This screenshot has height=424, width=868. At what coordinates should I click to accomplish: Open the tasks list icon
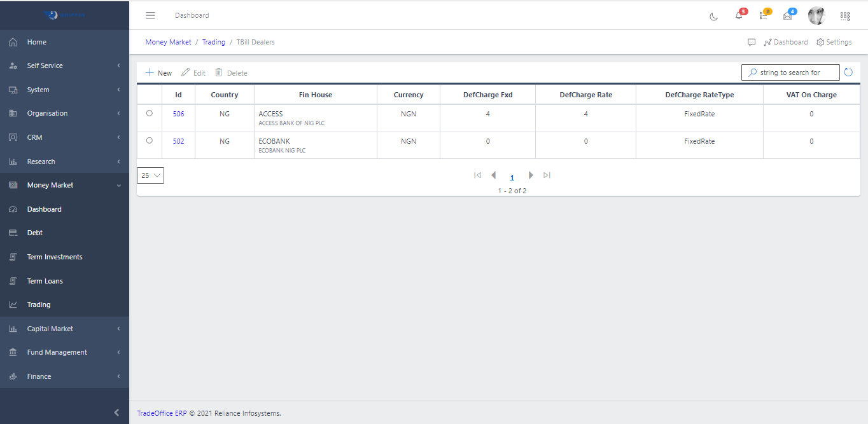coord(763,16)
